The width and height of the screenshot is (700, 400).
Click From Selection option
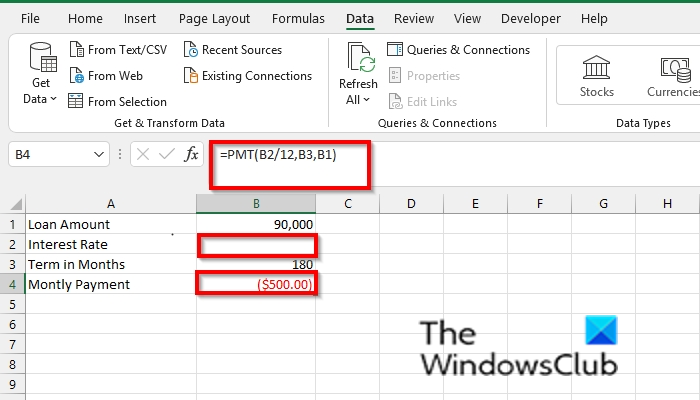pos(117,102)
